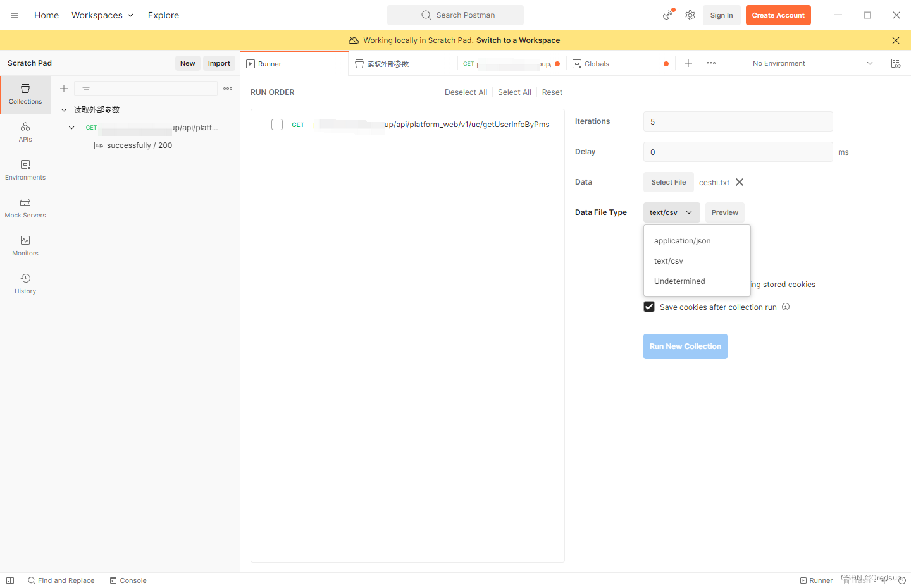Open Data File Type text/csv dropdown

pos(671,212)
